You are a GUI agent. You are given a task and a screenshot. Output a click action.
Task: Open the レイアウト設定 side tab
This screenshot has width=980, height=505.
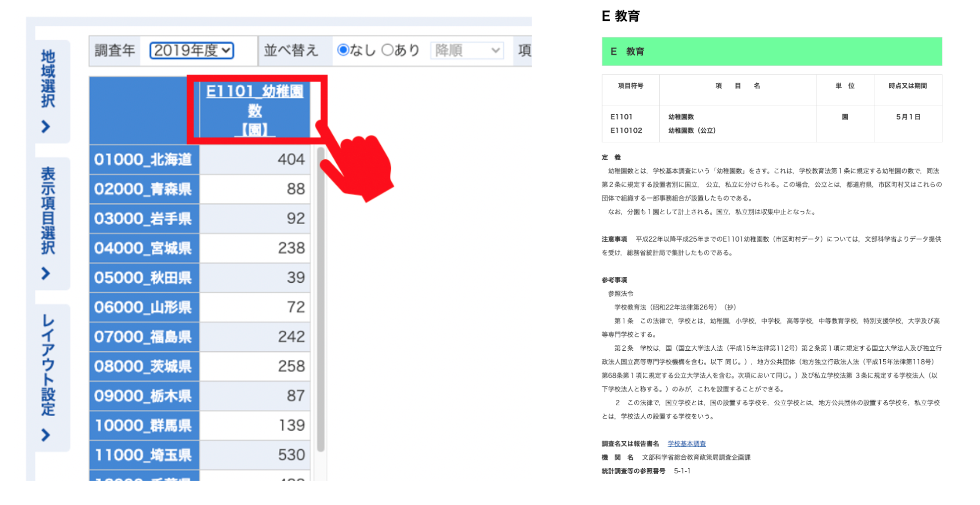48,365
